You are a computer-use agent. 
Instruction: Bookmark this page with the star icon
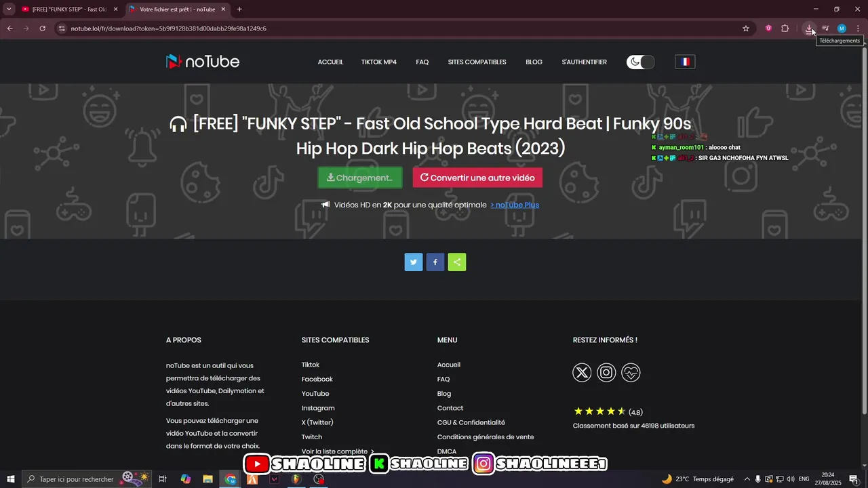tap(746, 28)
